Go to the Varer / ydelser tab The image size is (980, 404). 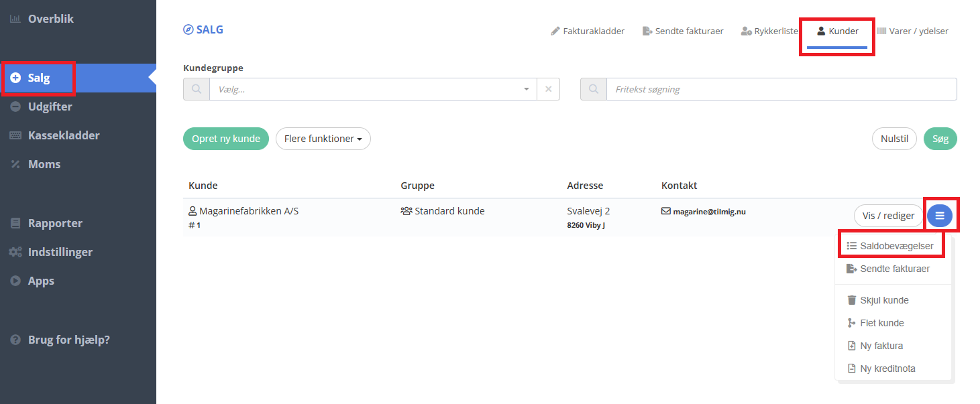pos(912,31)
